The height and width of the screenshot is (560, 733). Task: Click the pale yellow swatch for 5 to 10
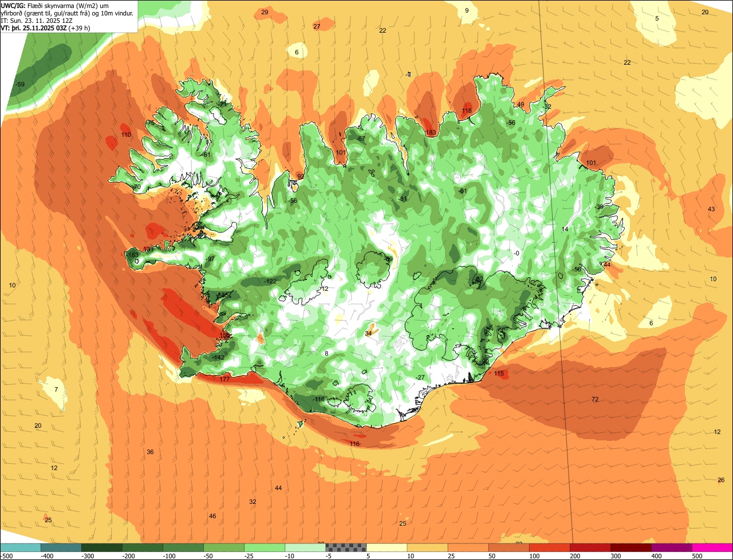click(387, 547)
